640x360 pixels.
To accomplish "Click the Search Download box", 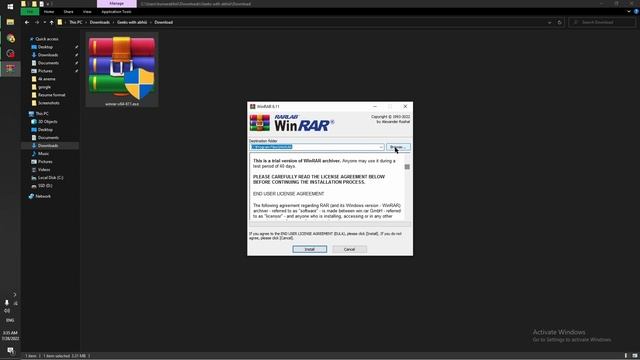I will 602,22.
